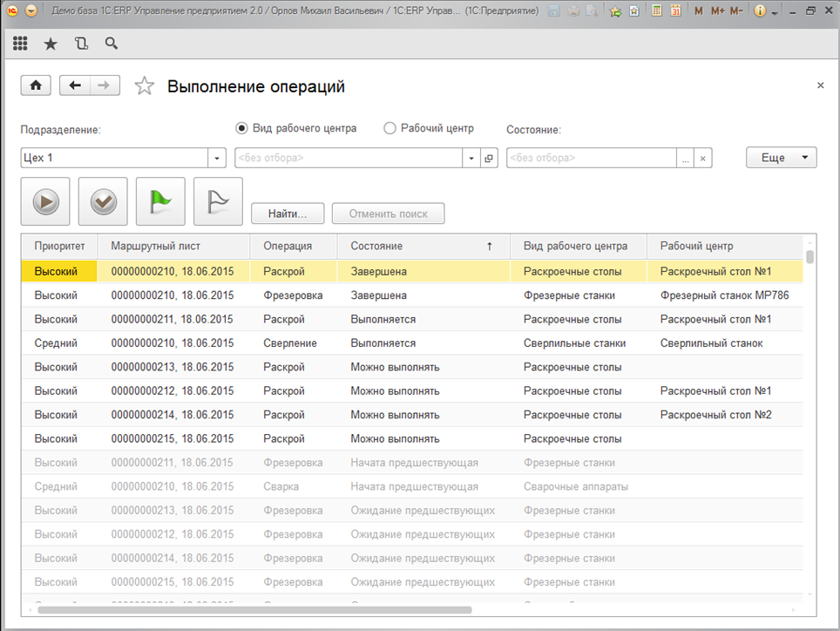Select Фрезерный станок МР786 cell

724,295
